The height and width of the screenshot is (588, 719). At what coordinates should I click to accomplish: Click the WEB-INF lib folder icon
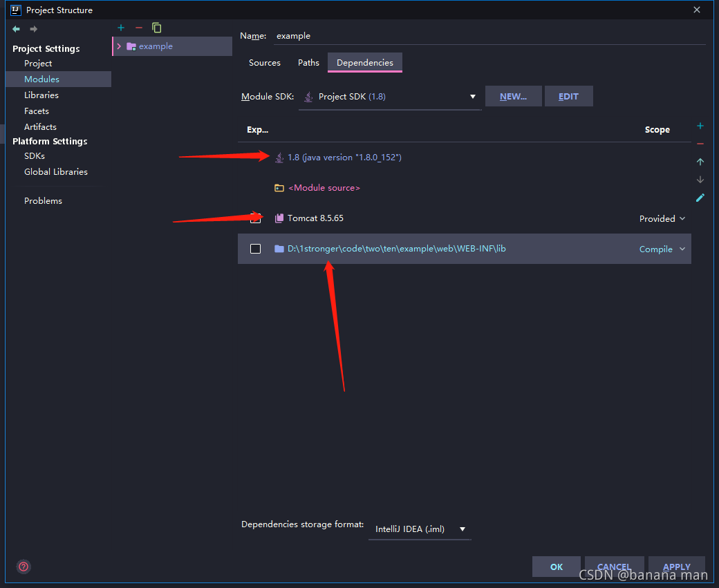pos(279,249)
